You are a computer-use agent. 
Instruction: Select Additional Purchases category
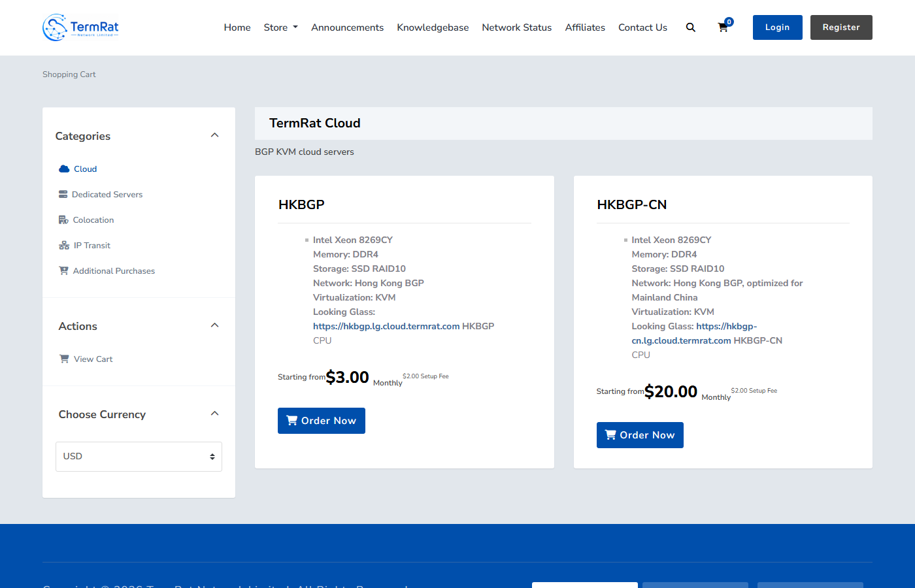click(x=114, y=270)
